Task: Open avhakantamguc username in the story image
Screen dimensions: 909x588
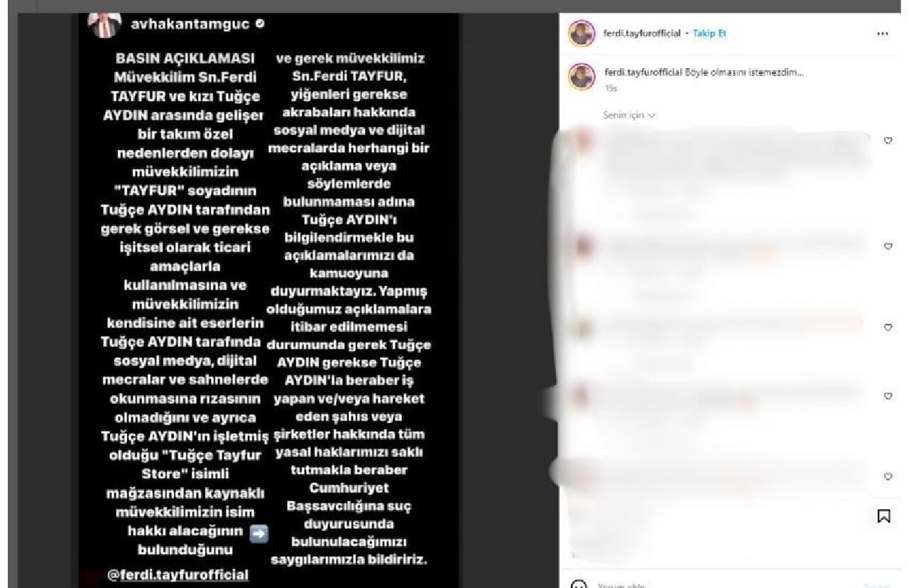Action: tap(190, 23)
